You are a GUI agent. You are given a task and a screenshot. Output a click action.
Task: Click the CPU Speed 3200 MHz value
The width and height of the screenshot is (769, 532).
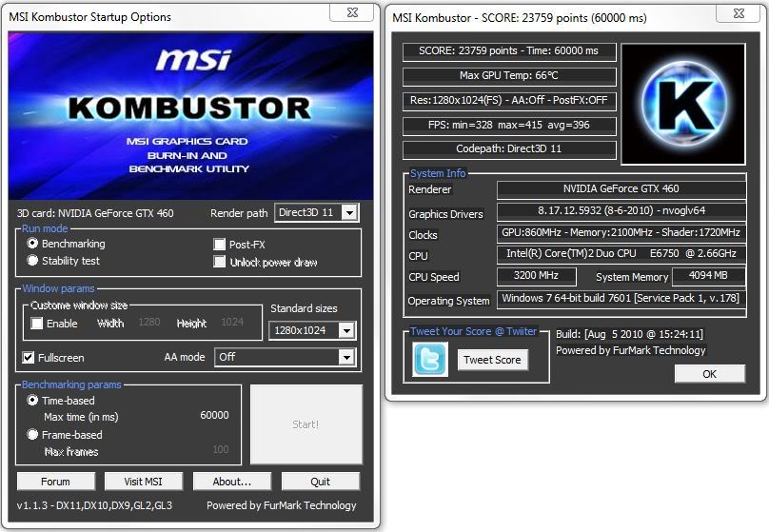(x=536, y=276)
